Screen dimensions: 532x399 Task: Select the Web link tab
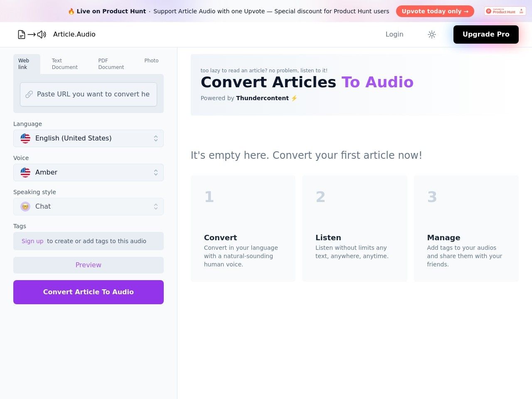click(x=27, y=64)
